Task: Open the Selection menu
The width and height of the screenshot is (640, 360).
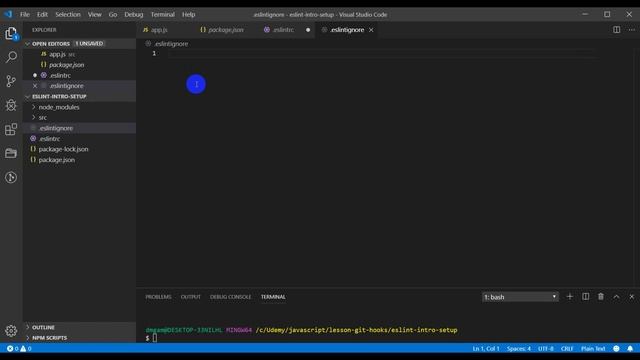Action: tap(68, 14)
